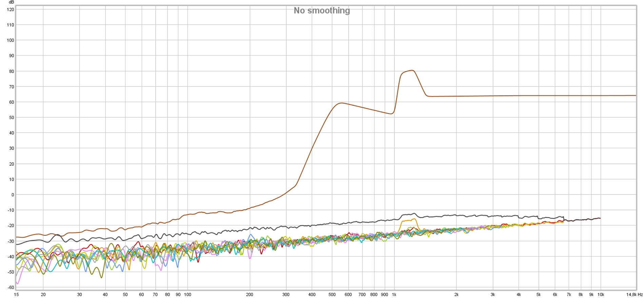
Task: Click the 5k frequency axis label
Action: tap(539, 295)
